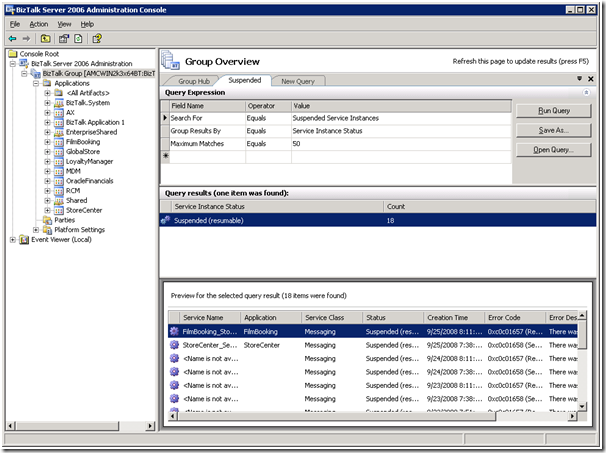Click the Forward arrow toolbar icon
This screenshot has width=606, height=453.
[x=26, y=39]
